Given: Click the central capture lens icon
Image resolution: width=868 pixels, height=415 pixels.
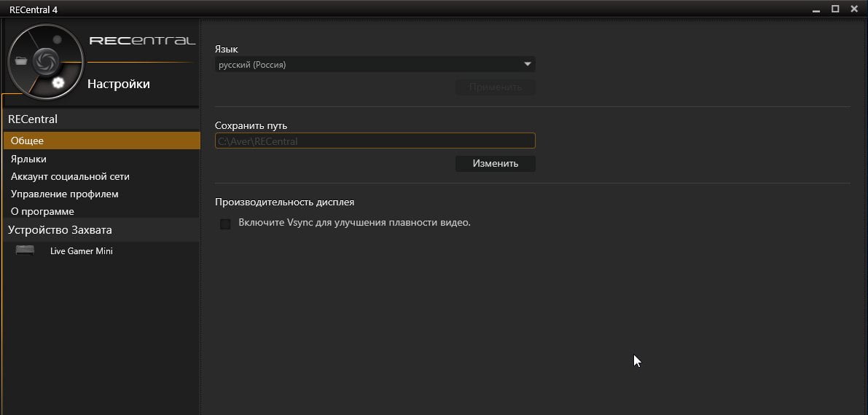Looking at the screenshot, I should pyautogui.click(x=46, y=61).
